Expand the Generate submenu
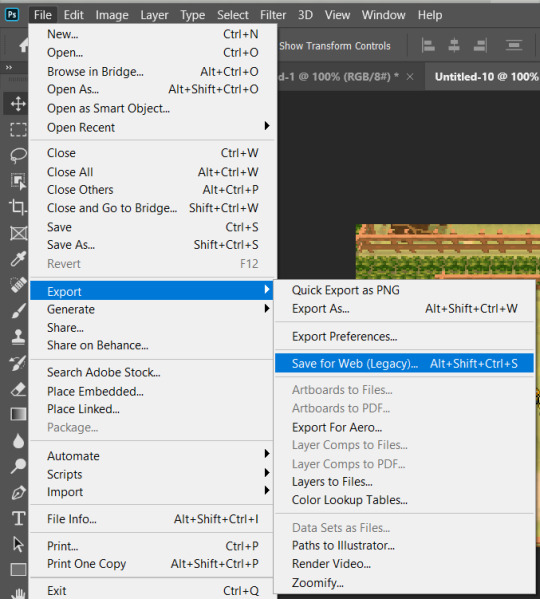Screen dimensions: 540x599 152,309
